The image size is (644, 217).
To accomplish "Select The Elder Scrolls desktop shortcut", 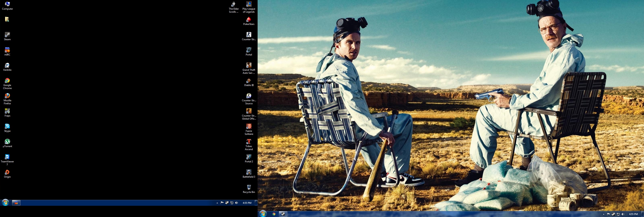I will coord(233,7).
